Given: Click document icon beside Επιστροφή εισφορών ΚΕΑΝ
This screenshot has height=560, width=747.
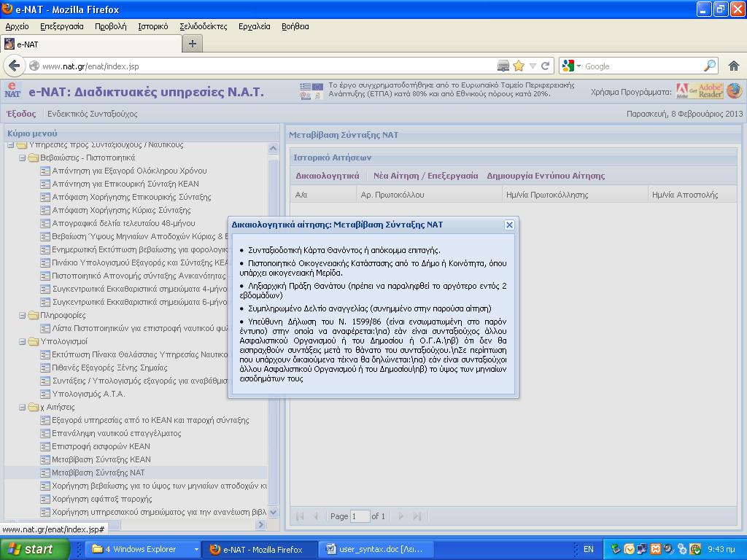Looking at the screenshot, I should coord(45,447).
